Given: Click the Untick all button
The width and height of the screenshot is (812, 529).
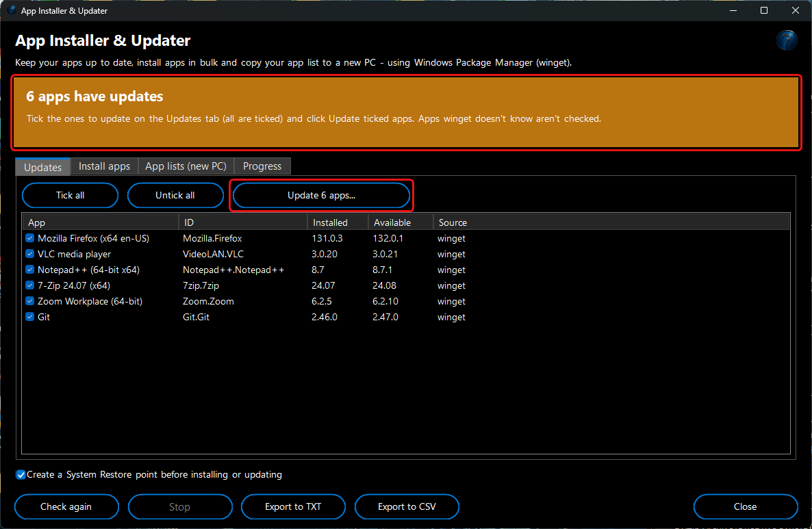Looking at the screenshot, I should pos(175,195).
